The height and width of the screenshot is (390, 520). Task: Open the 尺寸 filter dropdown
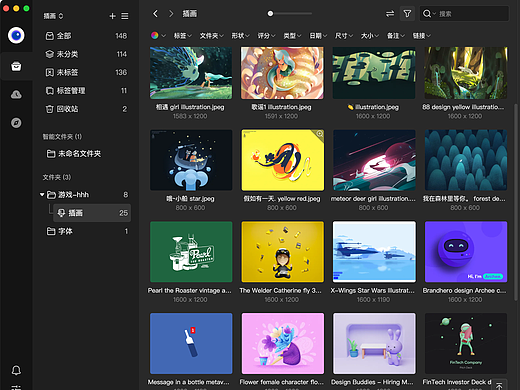[344, 35]
